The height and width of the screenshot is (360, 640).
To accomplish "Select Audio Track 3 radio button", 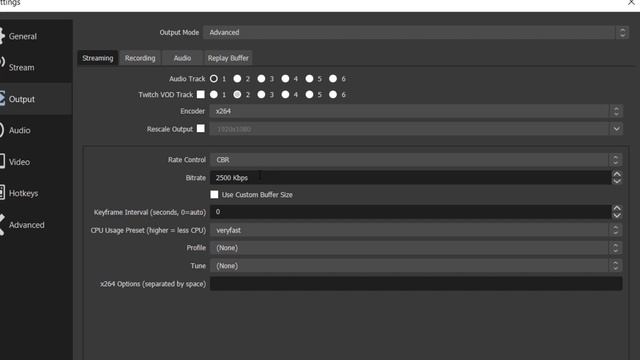I will [x=261, y=78].
